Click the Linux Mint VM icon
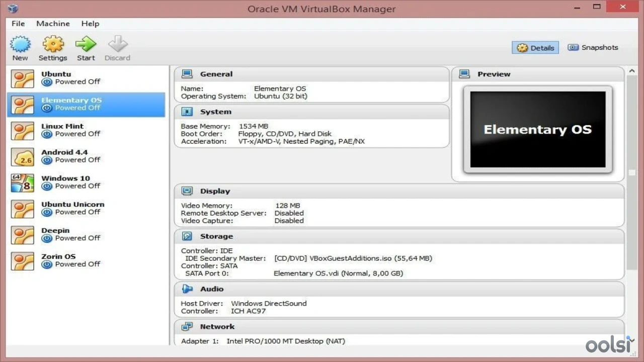Image resolution: width=644 pixels, height=362 pixels. coord(23,131)
